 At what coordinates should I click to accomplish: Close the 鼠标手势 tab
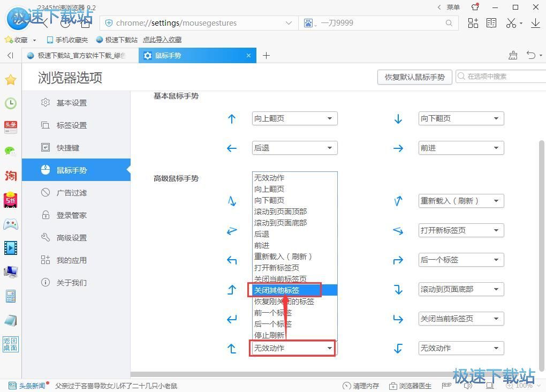[248, 55]
